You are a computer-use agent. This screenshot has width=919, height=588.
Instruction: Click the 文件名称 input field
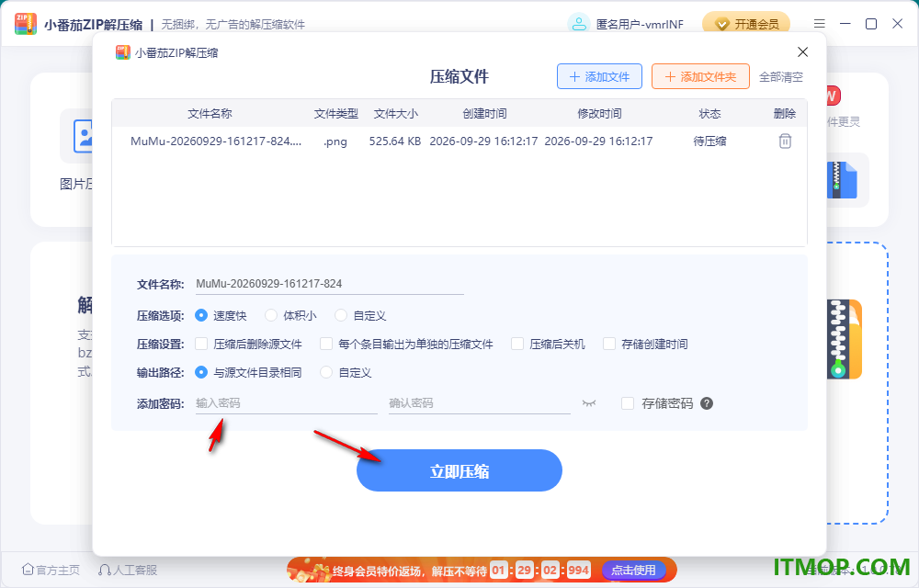coord(329,284)
